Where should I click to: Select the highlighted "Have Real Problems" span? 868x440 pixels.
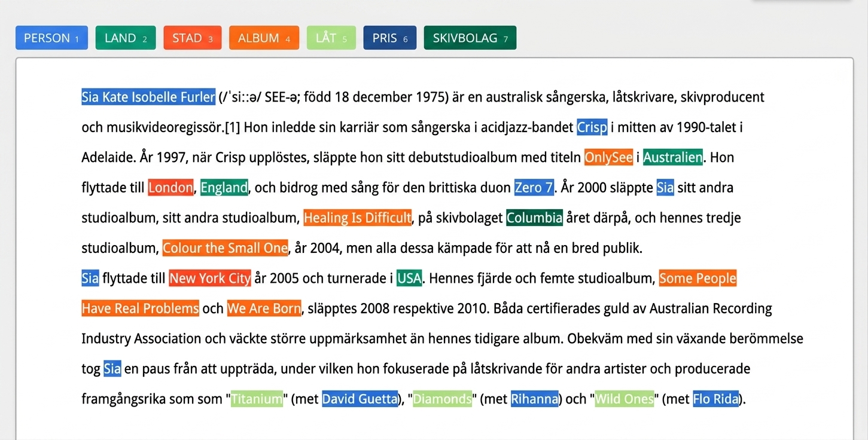141,308
